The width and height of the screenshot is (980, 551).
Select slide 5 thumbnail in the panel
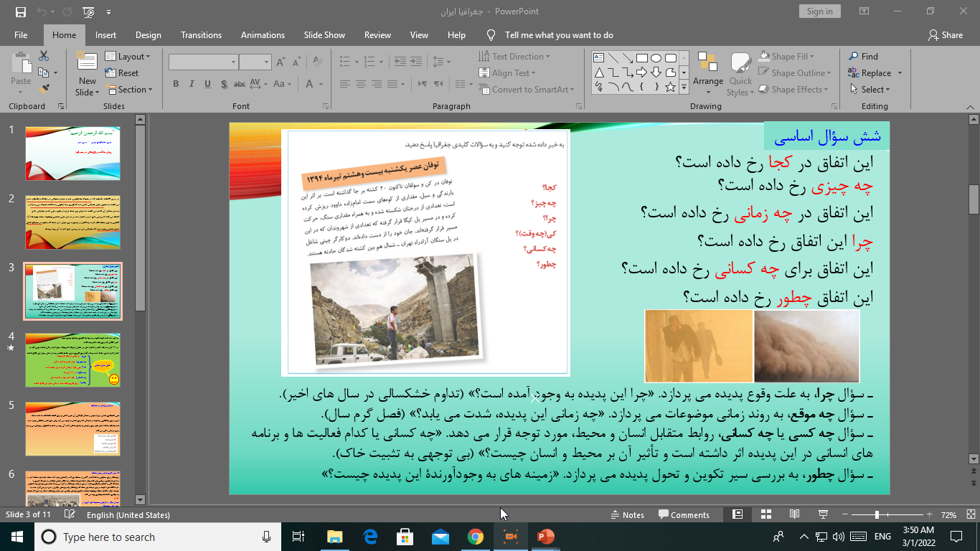[72, 428]
